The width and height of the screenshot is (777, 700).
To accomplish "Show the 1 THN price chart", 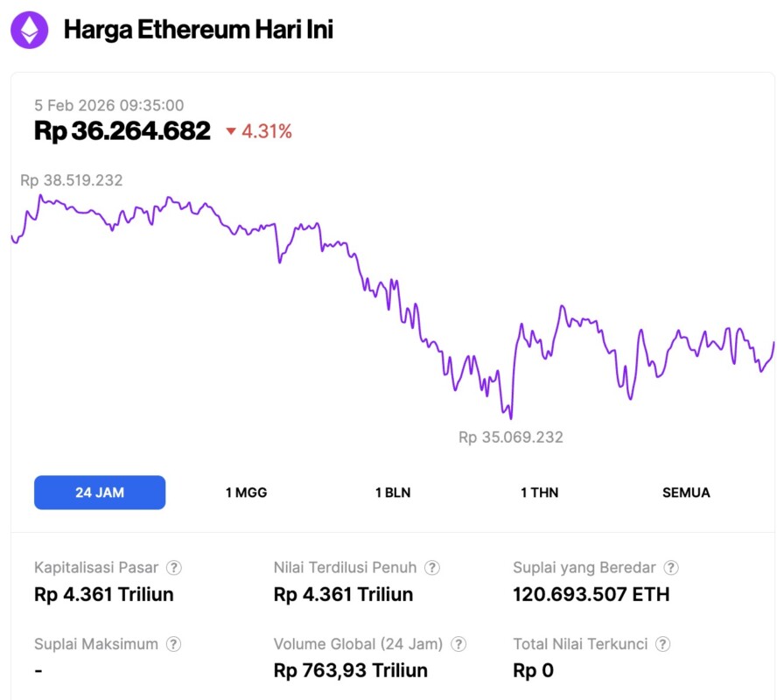I will (x=539, y=493).
